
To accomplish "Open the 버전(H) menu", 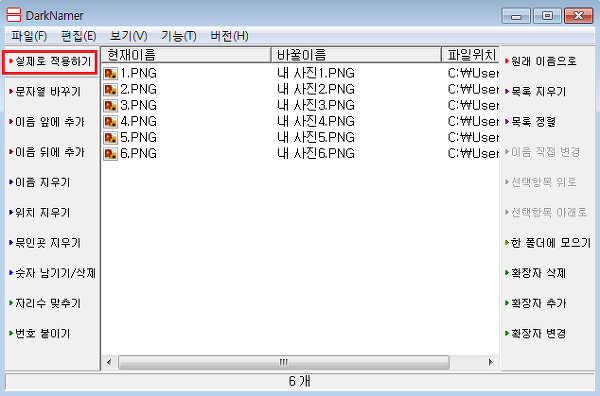I will point(229,36).
